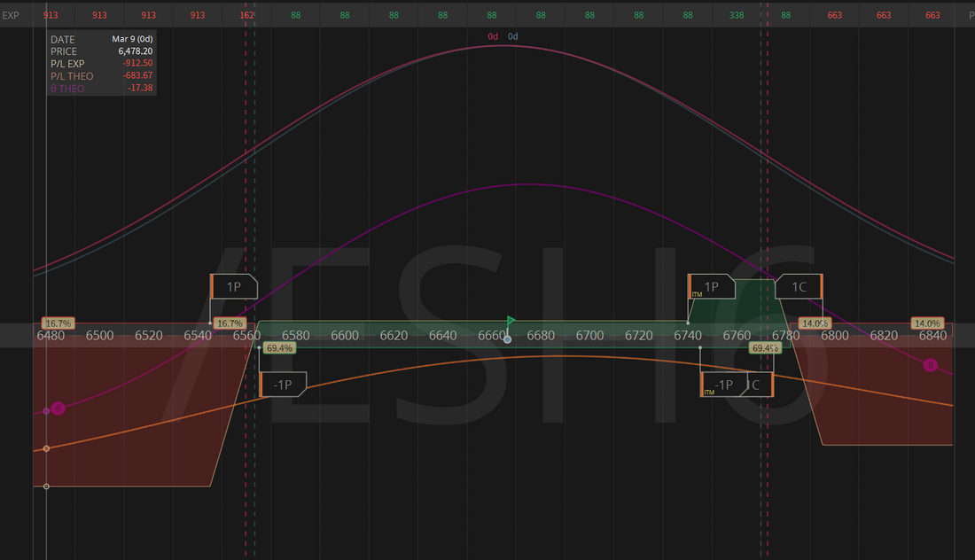Screen dimensions: 975x560
Task: Select the 14.0% label at the far right
Action: coord(927,323)
